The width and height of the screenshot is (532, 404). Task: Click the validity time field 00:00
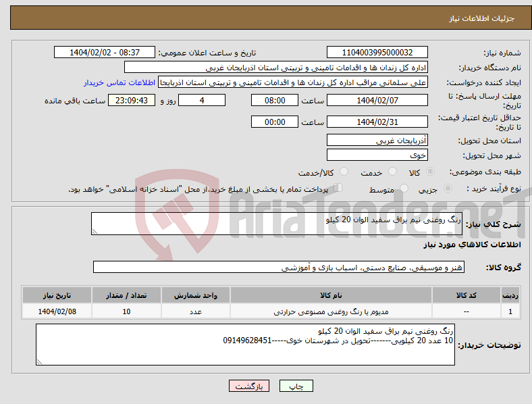coord(275,122)
